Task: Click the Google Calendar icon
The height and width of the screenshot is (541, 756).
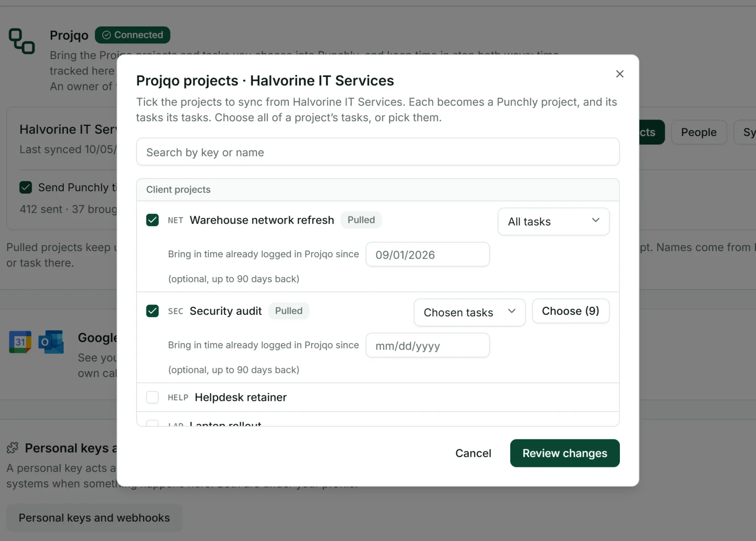Action: click(x=20, y=342)
